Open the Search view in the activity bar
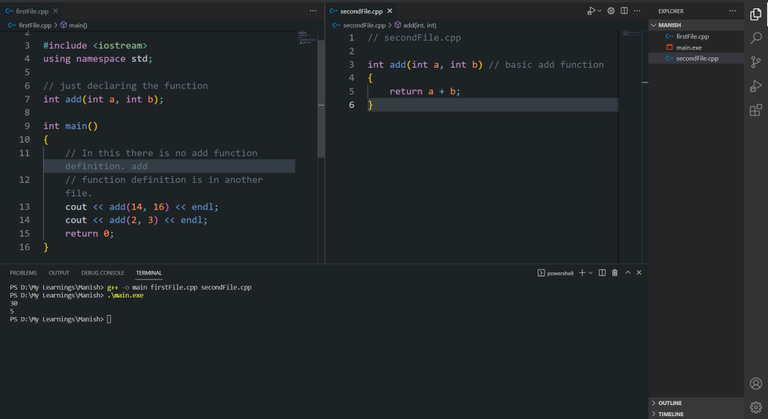Screen dimensions: 768x419 [x=756, y=38]
